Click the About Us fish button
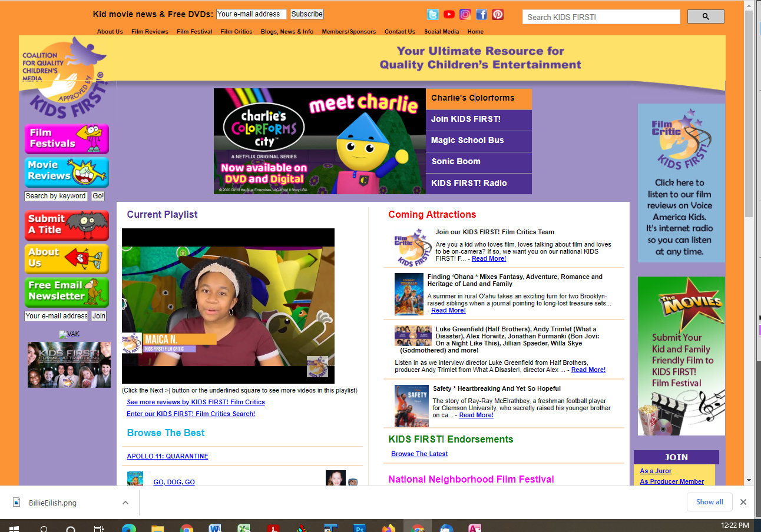 pyautogui.click(x=67, y=258)
